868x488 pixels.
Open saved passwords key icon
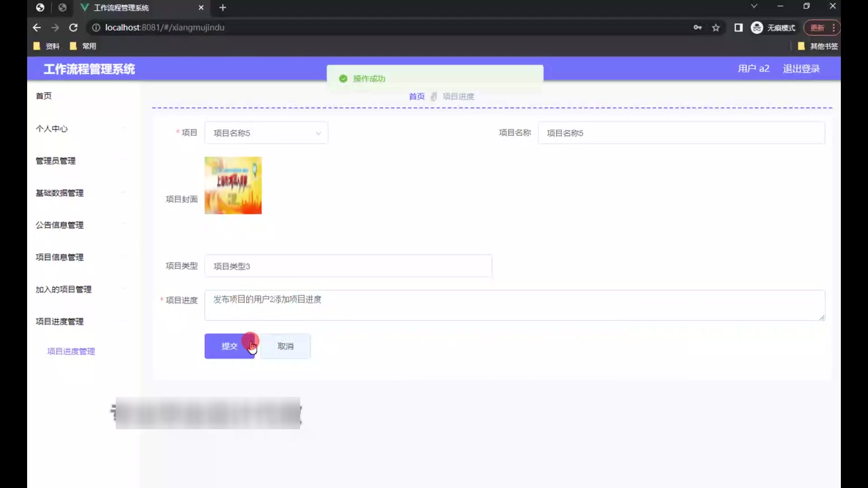698,28
